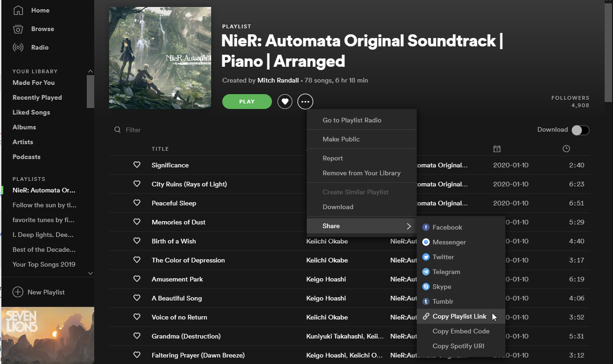Image resolution: width=613 pixels, height=364 pixels.
Task: Click Keigo Hoashi artist on Amusement Park
Action: point(326,279)
